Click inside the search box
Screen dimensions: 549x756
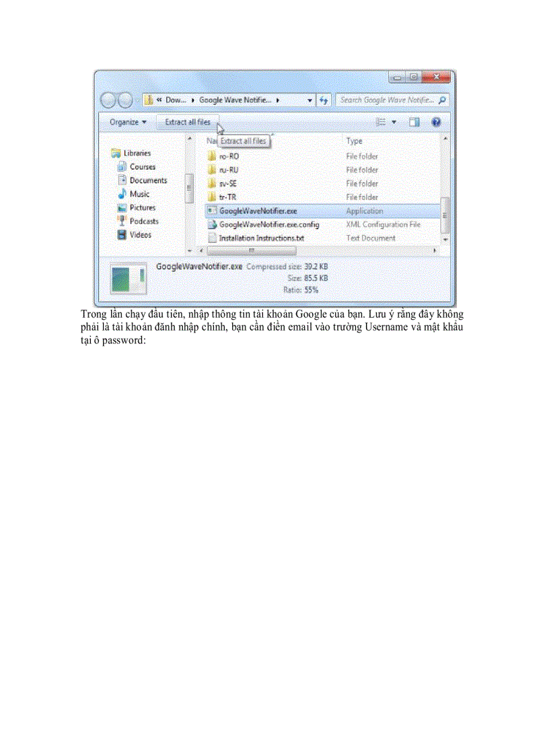point(390,100)
